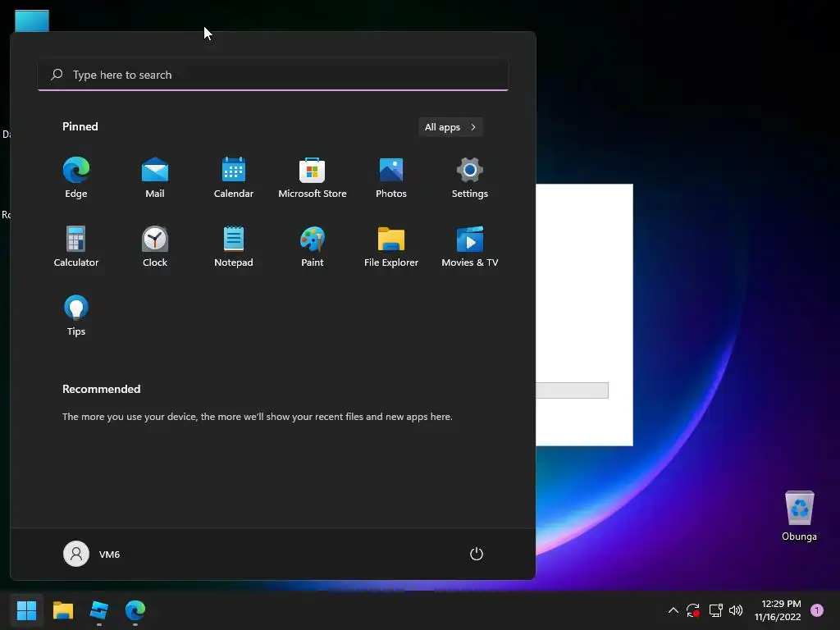Click the Pinned section heading
This screenshot has width=840, height=630.
click(x=80, y=126)
